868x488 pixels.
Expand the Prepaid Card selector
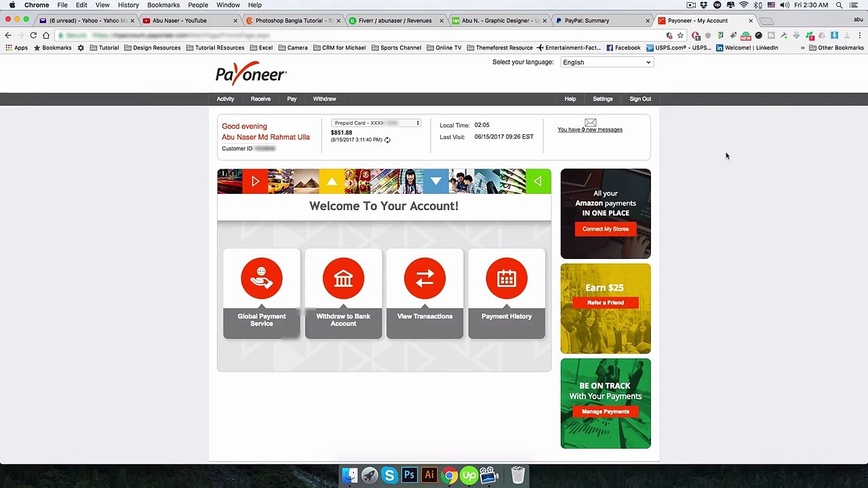pyautogui.click(x=376, y=123)
